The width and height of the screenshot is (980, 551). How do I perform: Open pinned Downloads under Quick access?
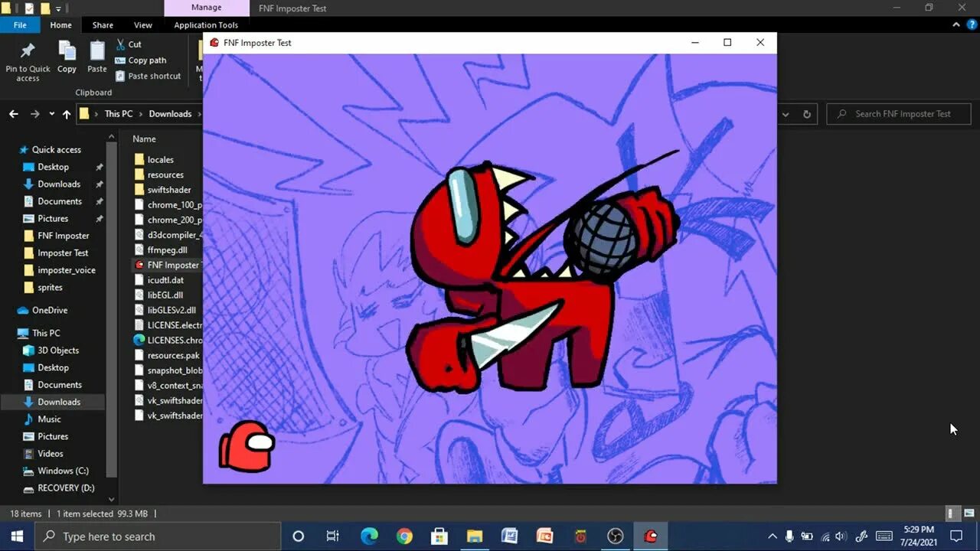(59, 184)
